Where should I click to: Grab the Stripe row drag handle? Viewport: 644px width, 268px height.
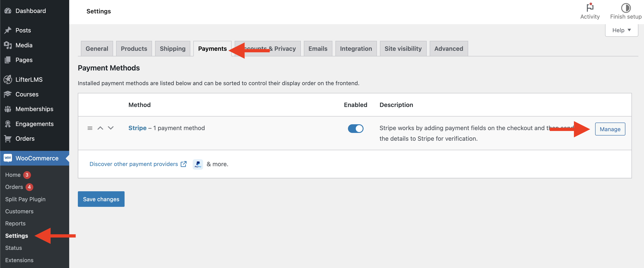90,128
